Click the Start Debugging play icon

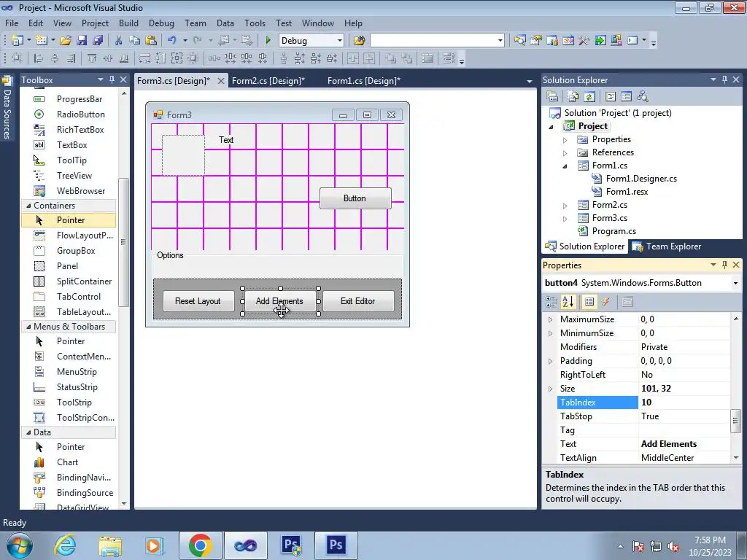coord(268,41)
